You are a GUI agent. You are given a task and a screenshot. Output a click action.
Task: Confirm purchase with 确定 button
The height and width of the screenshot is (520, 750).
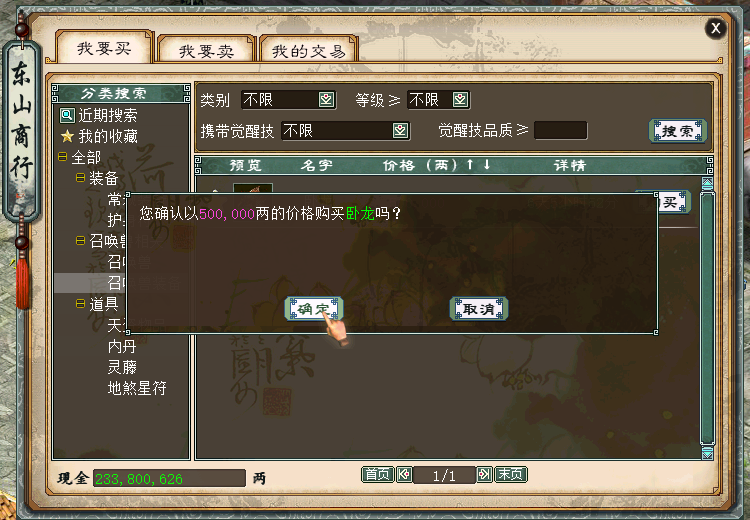pos(314,309)
